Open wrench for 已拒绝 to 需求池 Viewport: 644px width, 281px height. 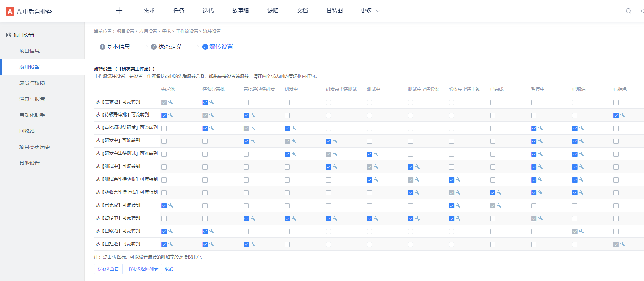point(171,244)
